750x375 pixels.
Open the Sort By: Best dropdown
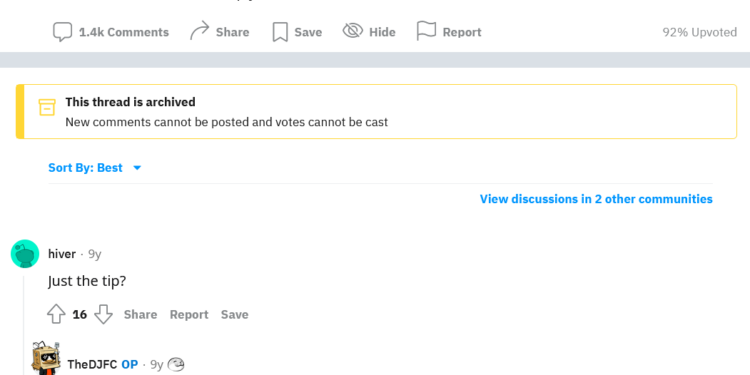pyautogui.click(x=95, y=168)
